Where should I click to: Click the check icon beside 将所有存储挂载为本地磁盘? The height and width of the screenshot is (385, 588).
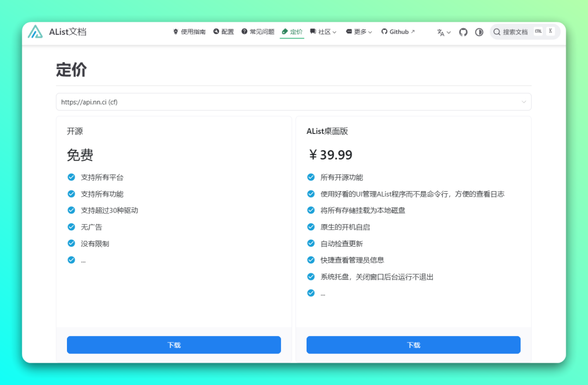(311, 210)
